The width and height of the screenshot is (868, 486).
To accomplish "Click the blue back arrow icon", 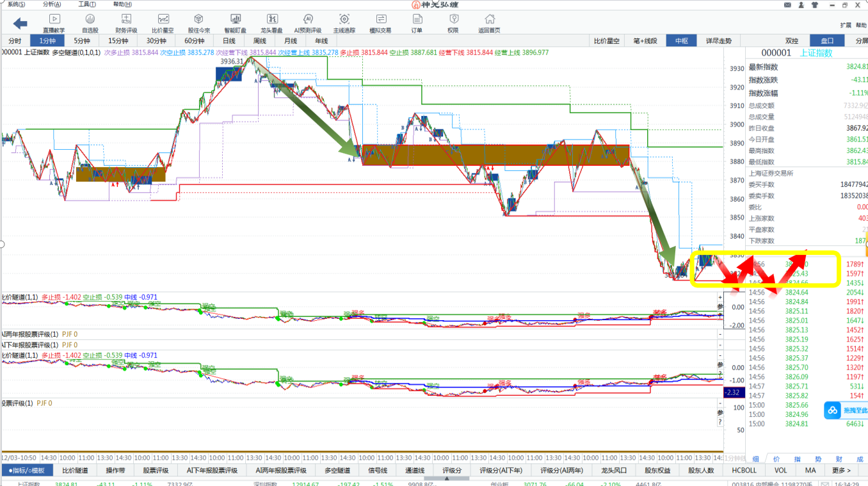I will pyautogui.click(x=20, y=24).
